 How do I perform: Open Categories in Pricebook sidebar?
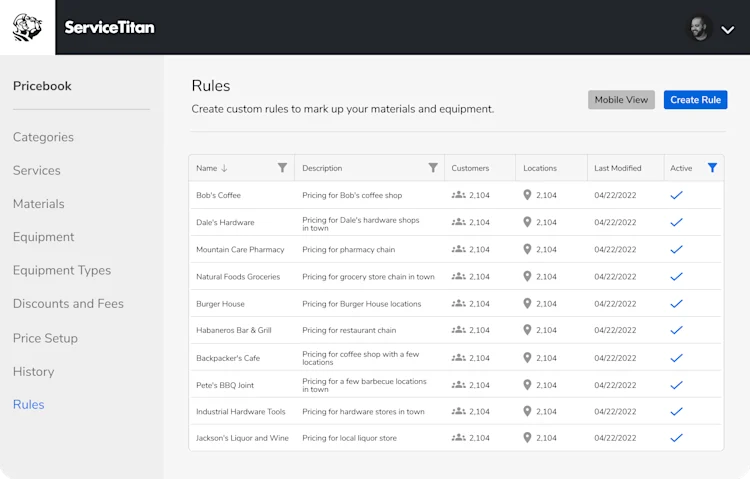tap(43, 137)
